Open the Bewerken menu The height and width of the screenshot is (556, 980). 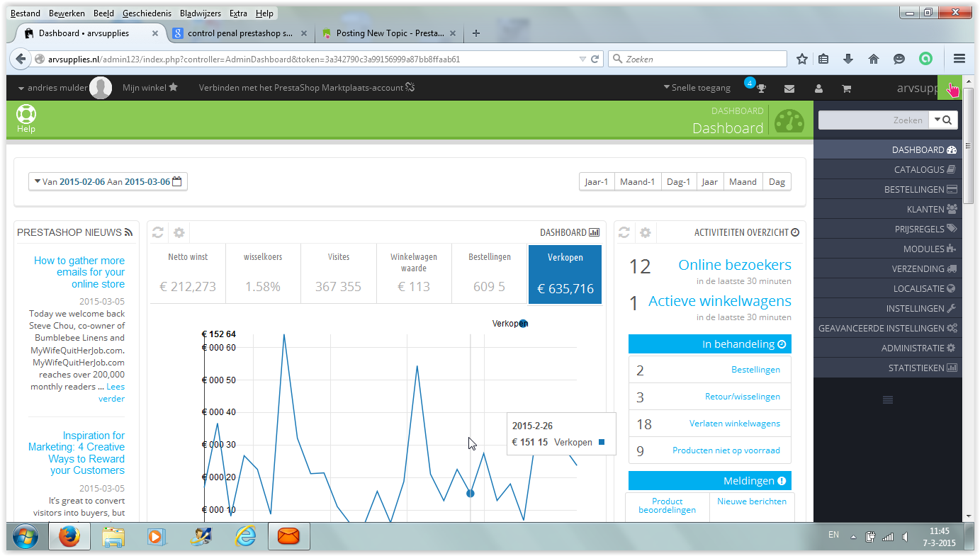pyautogui.click(x=67, y=13)
